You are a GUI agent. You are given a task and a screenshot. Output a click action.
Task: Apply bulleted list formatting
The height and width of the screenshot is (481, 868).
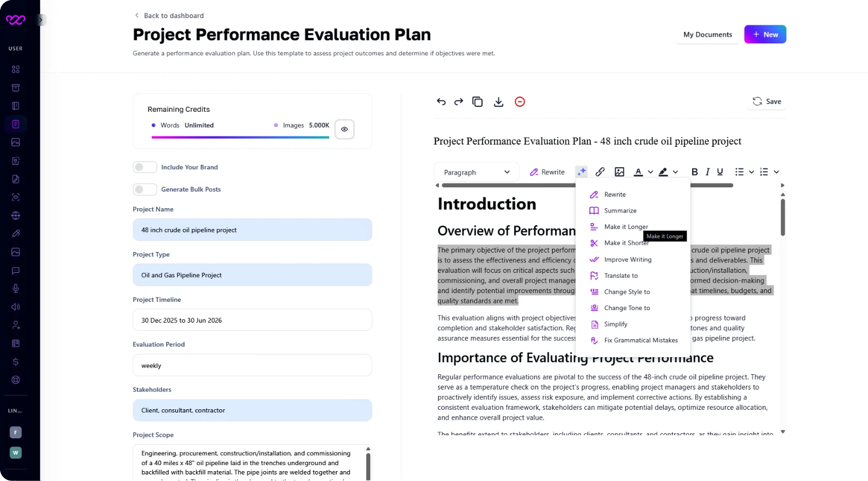pos(739,172)
